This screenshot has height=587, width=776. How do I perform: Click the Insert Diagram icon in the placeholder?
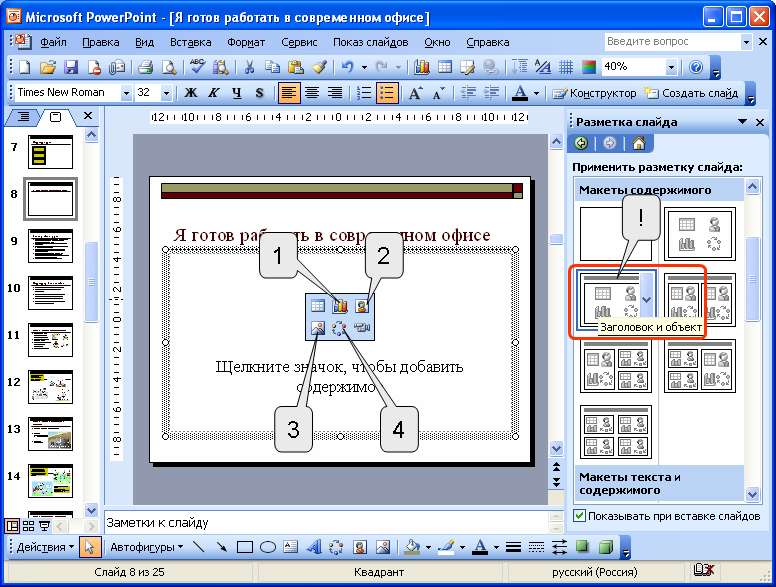pyautogui.click(x=340, y=328)
